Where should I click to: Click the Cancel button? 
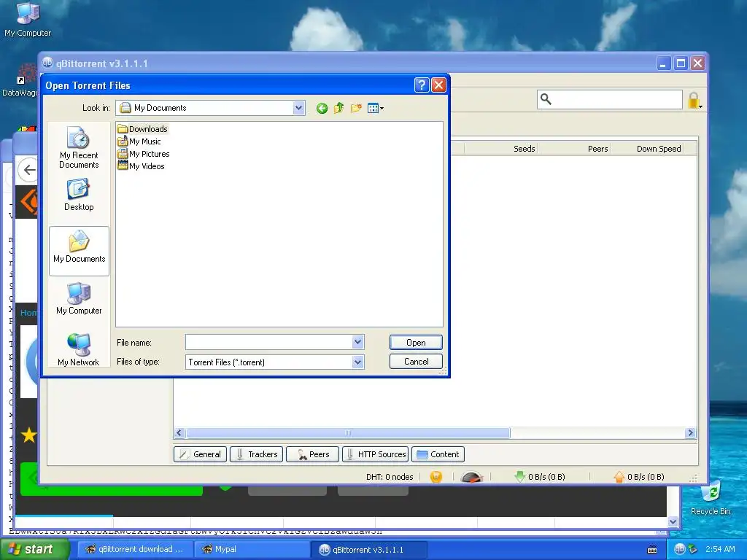pos(416,362)
